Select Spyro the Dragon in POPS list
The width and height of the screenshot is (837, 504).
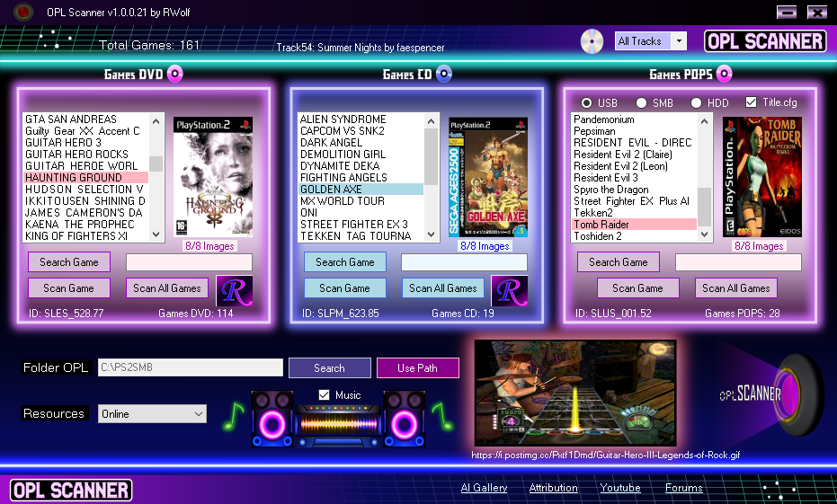pyautogui.click(x=634, y=190)
